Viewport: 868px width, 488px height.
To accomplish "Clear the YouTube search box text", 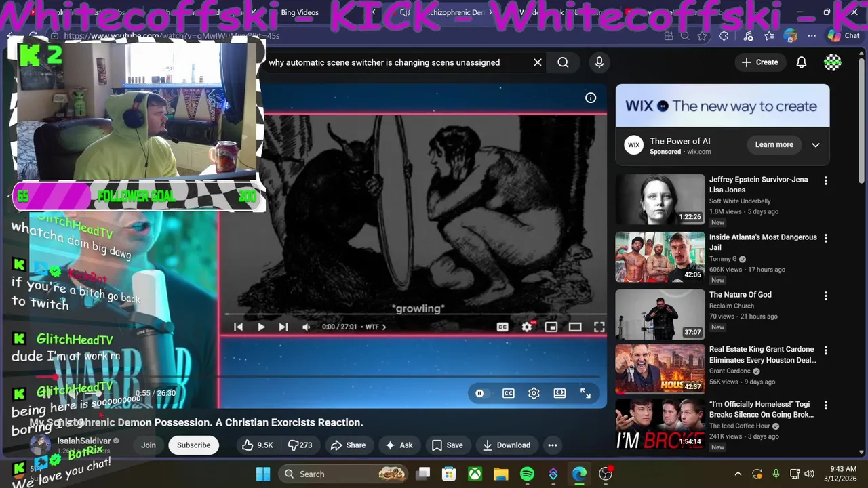I will tap(538, 62).
